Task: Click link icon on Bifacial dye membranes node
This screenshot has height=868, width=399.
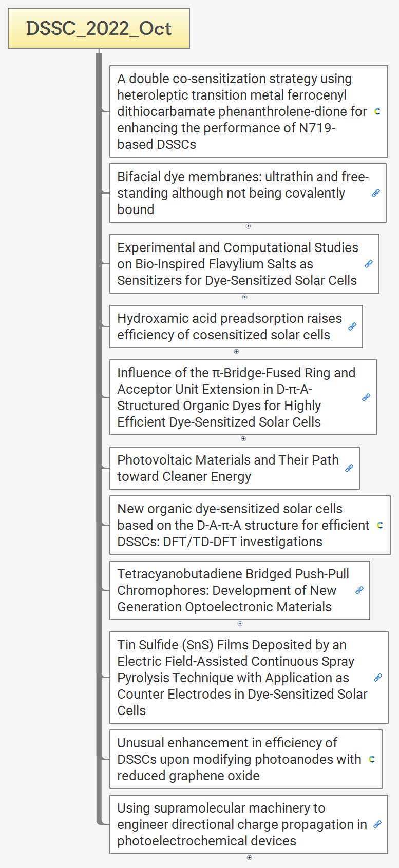Action: (376, 193)
